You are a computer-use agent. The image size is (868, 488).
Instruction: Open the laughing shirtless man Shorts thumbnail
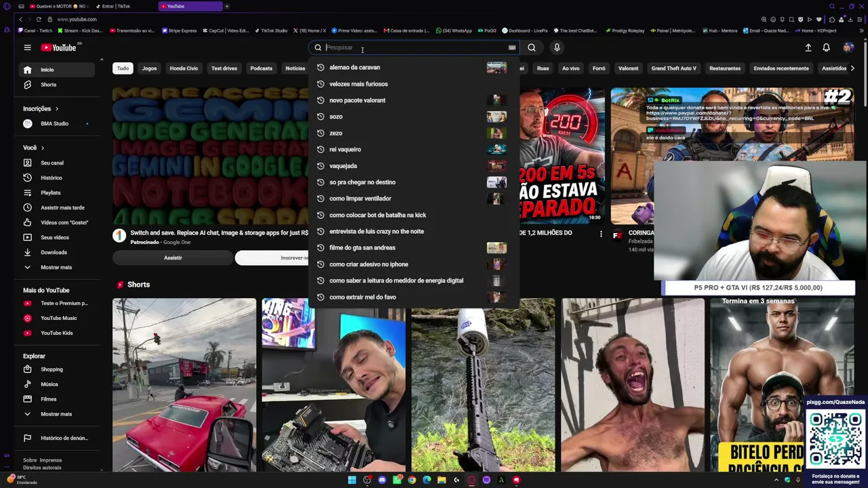(632, 385)
